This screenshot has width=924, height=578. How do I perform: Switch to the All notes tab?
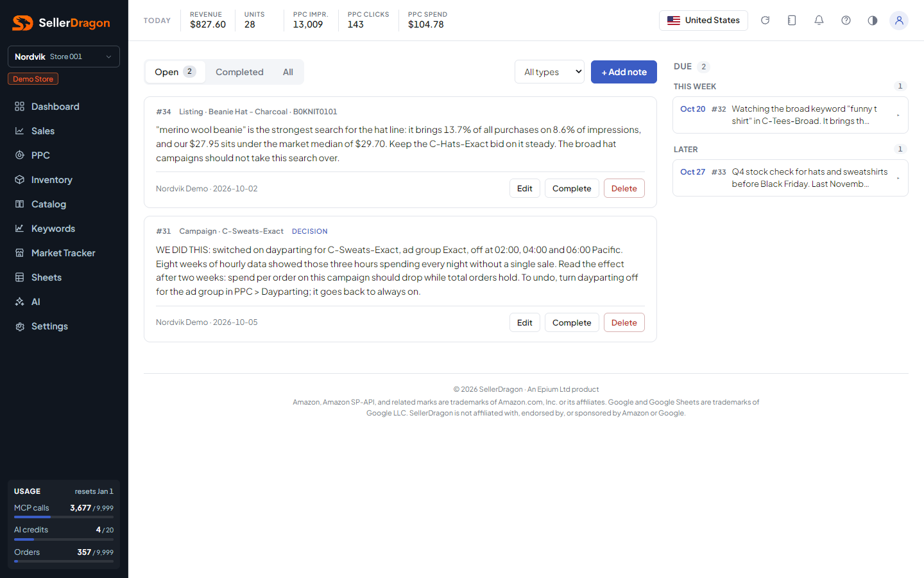click(x=288, y=72)
